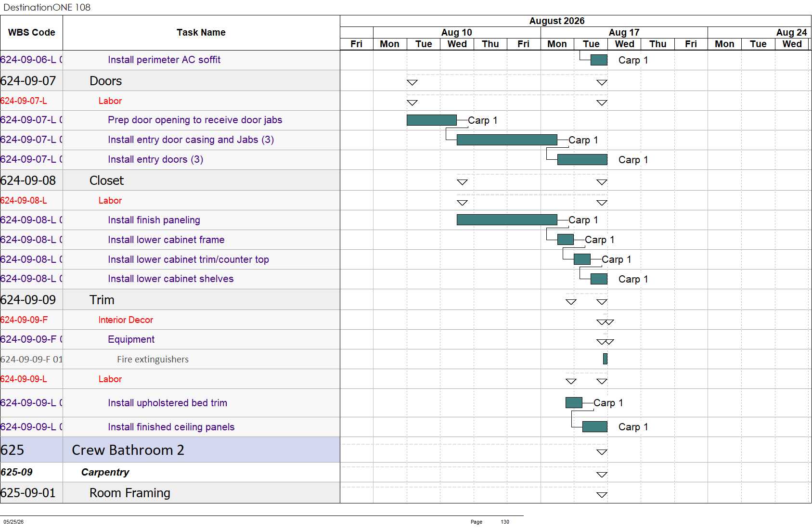Click Gantt bar for Install lower cabinet frame
The image size is (812, 528).
click(x=566, y=240)
